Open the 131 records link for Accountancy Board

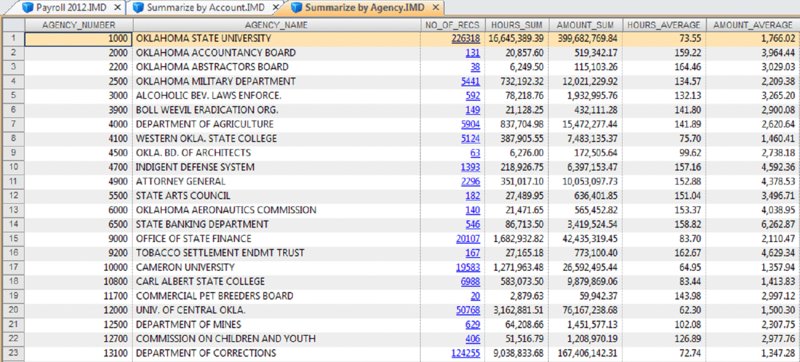(x=473, y=53)
